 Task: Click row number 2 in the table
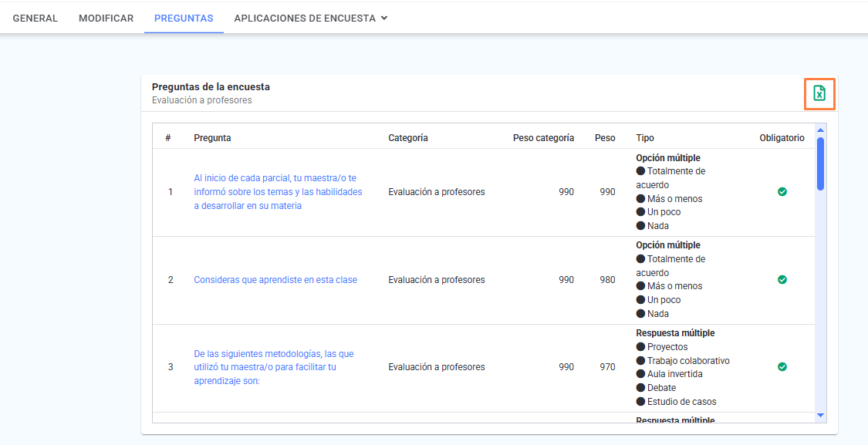pos(171,280)
